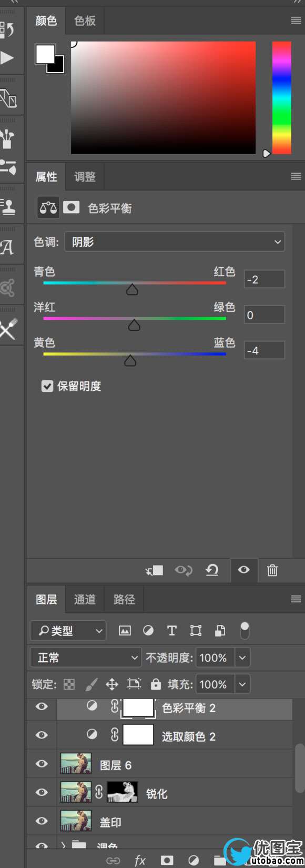
Task: Toggle the 保留明度 checkbox
Action: point(47,386)
